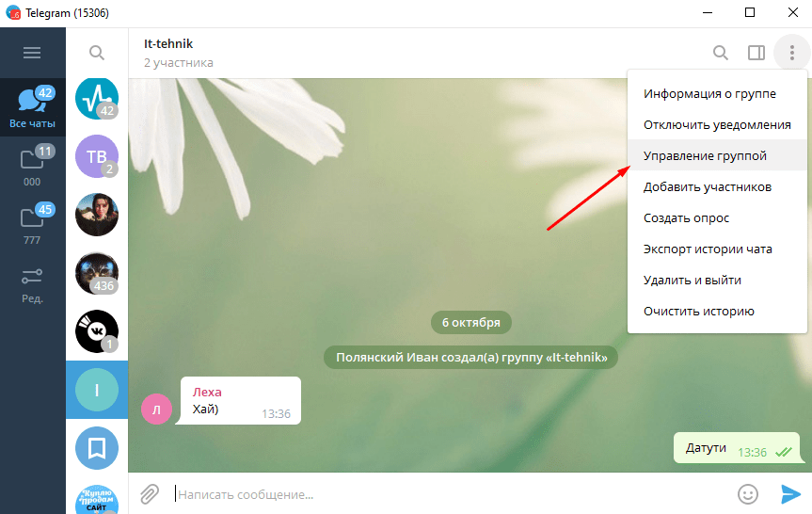Viewport: 812px width, 514px height.
Task: Choose 'Управление группой' from menu
Action: 705,155
